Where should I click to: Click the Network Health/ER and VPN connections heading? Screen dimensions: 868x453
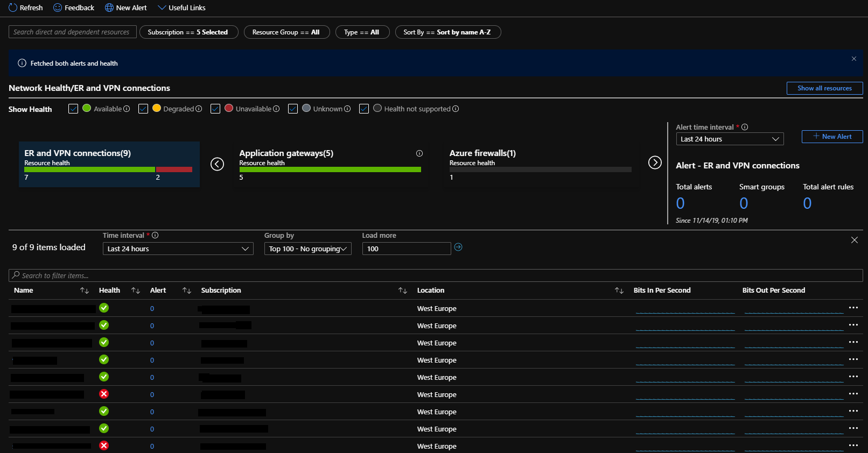click(89, 88)
